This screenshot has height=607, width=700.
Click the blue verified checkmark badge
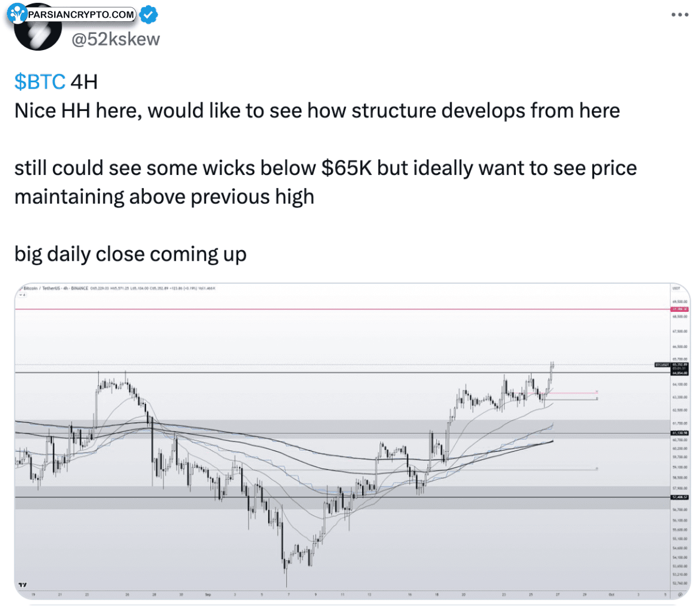(x=149, y=14)
